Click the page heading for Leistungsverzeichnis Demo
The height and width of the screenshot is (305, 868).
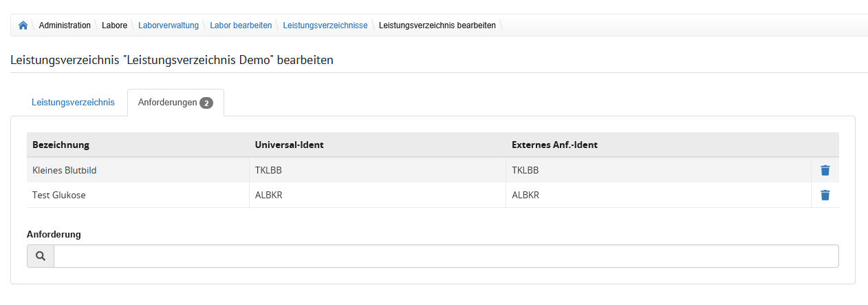(172, 60)
